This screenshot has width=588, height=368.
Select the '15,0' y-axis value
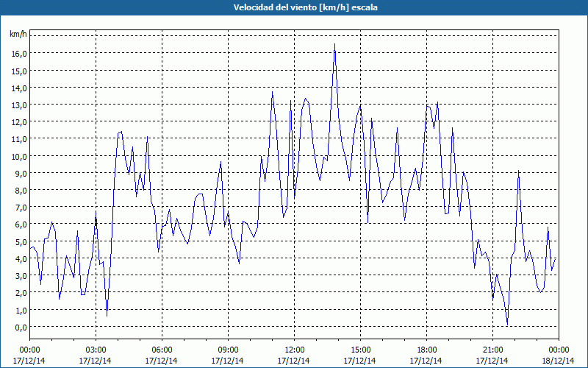(19, 71)
